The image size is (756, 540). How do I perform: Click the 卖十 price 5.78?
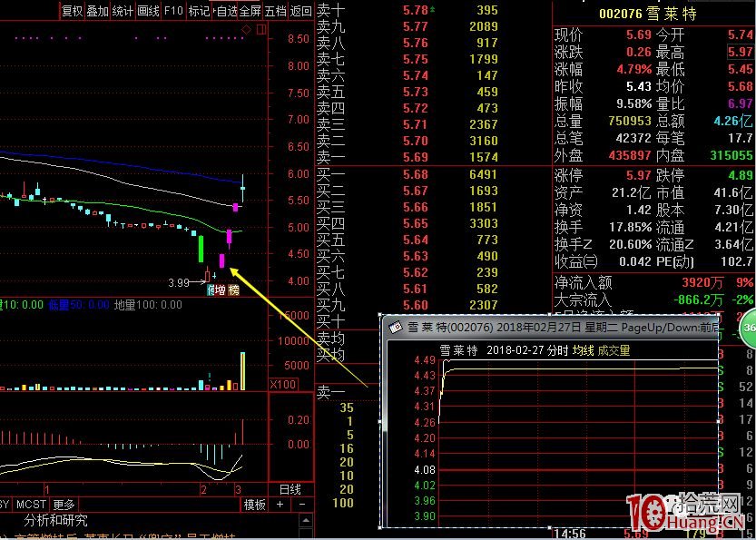[416, 10]
